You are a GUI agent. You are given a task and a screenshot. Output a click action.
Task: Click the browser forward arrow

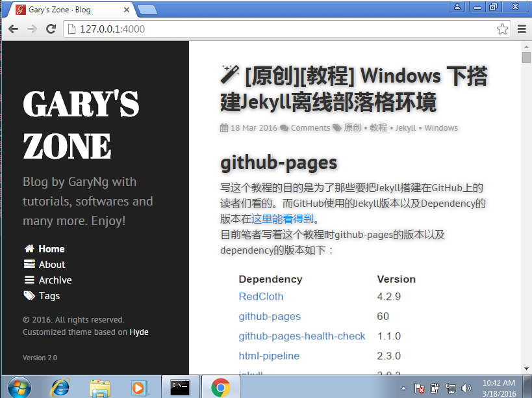32,29
